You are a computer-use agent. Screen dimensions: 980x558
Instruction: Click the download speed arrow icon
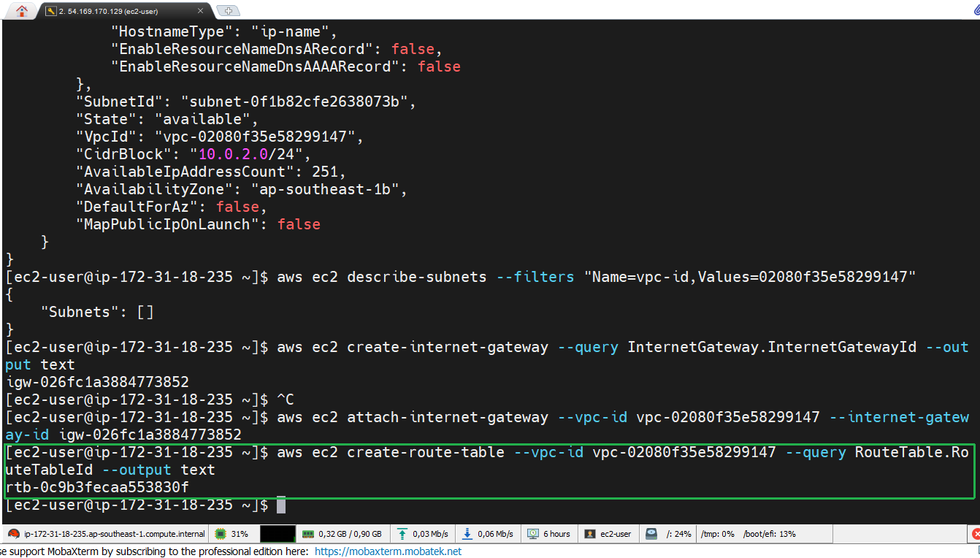point(467,534)
